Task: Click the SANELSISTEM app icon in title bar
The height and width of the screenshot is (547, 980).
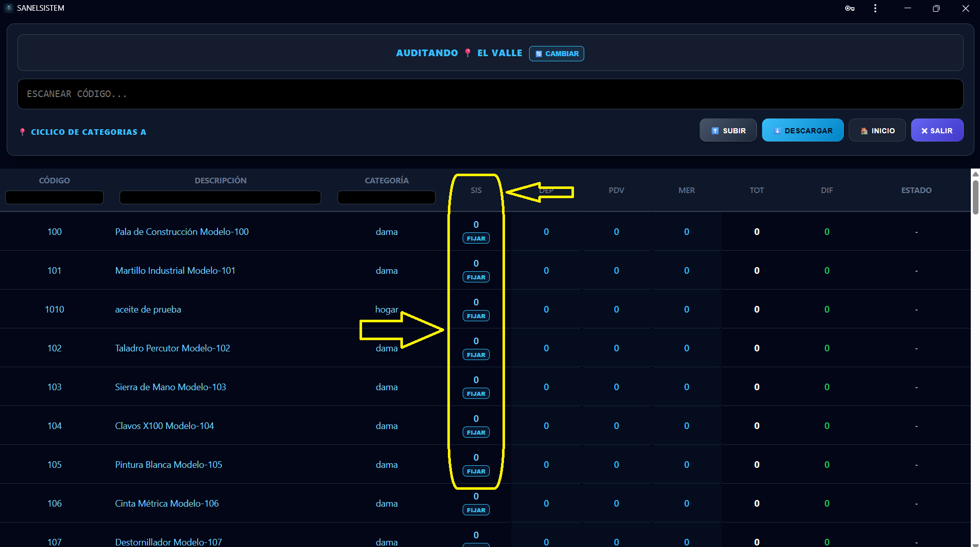Action: click(9, 8)
